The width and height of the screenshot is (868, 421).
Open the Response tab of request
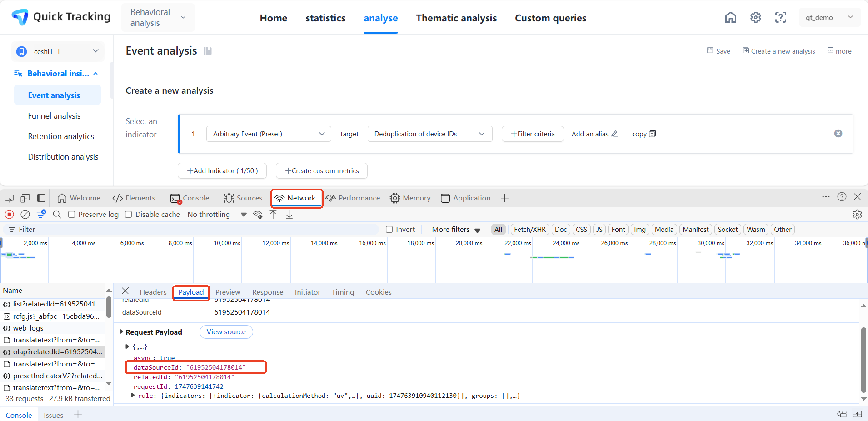pyautogui.click(x=268, y=292)
